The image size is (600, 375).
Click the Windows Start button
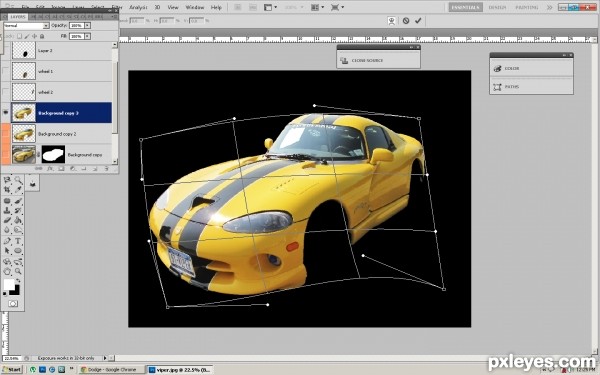point(12,370)
